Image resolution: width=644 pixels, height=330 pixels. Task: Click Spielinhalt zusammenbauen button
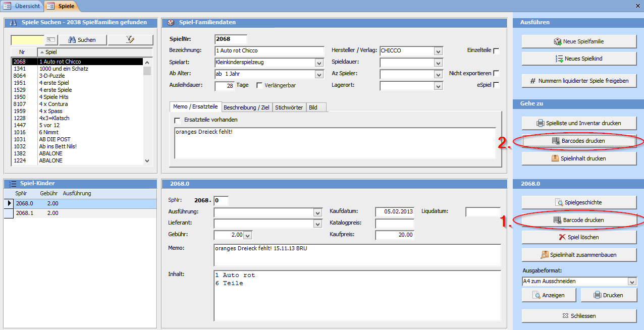[x=579, y=255]
